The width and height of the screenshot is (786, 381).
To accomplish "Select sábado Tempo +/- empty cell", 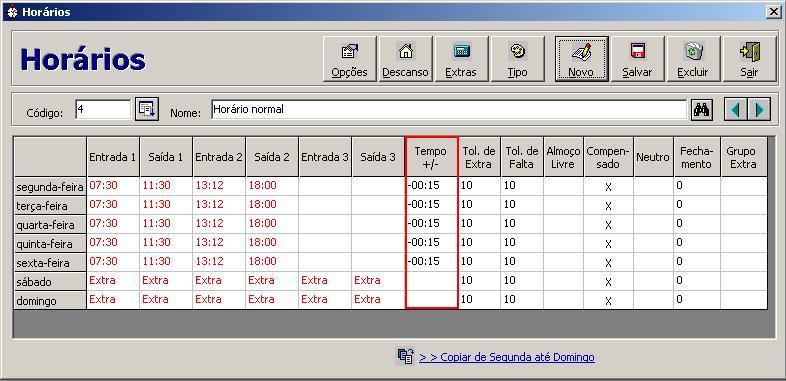I will 431,281.
